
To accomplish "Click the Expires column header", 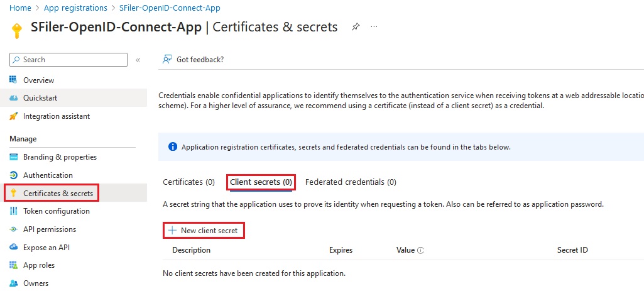I will [341, 250].
